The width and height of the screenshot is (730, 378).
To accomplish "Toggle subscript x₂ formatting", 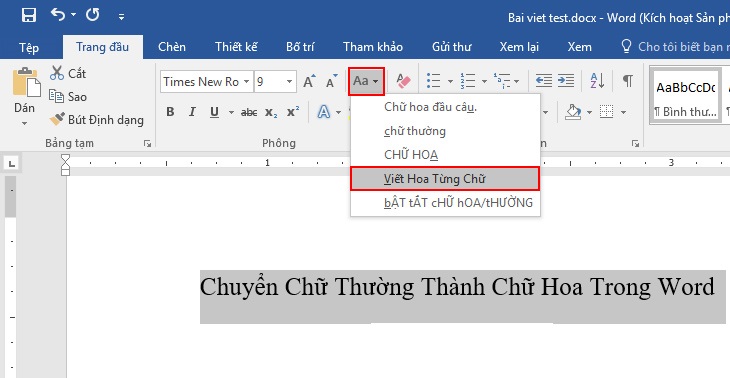I will coord(271,112).
